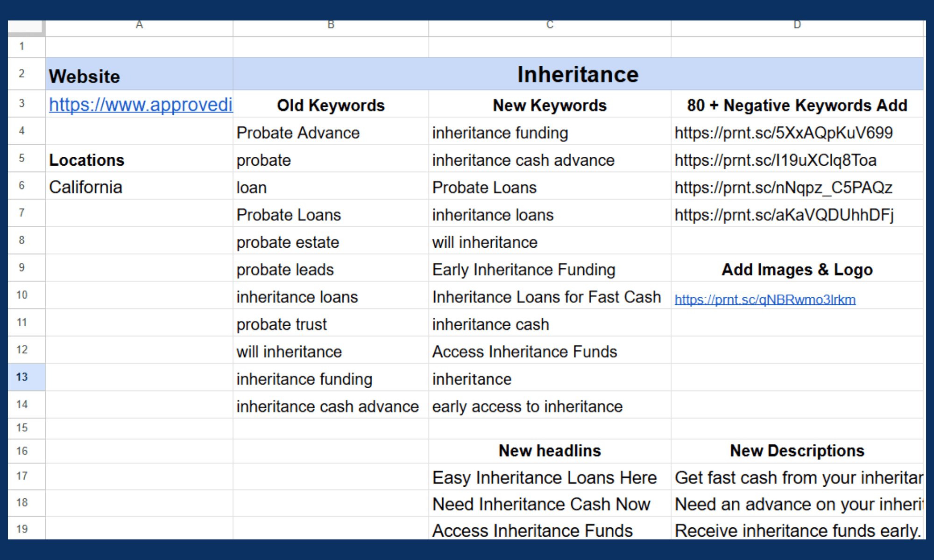This screenshot has width=934, height=560.
Task: Select Need Inheritance Cash Now headline
Action: point(550,504)
